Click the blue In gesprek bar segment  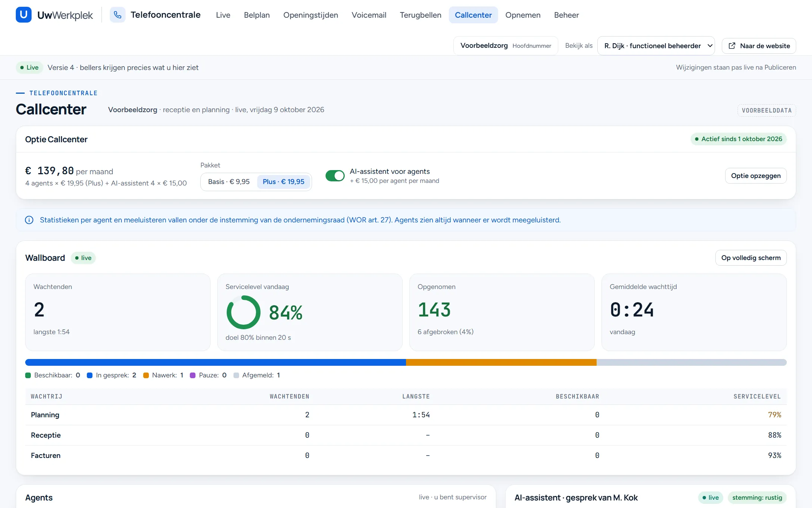pos(215,362)
